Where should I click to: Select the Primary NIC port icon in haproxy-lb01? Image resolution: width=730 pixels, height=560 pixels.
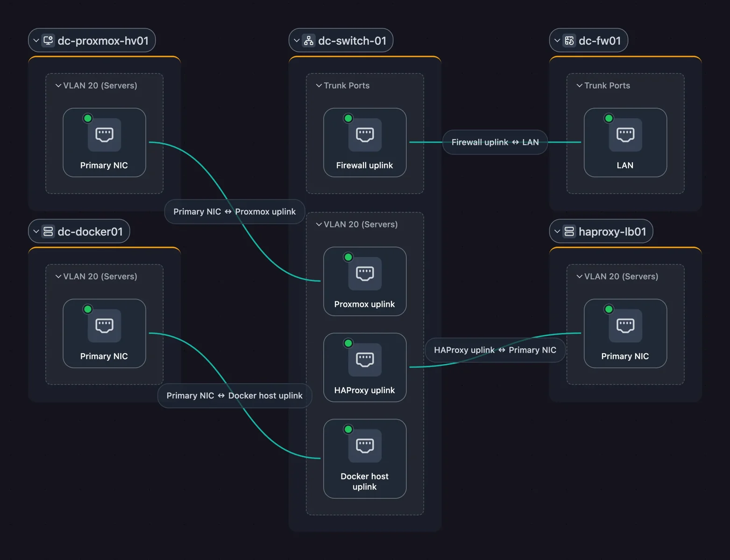point(625,326)
